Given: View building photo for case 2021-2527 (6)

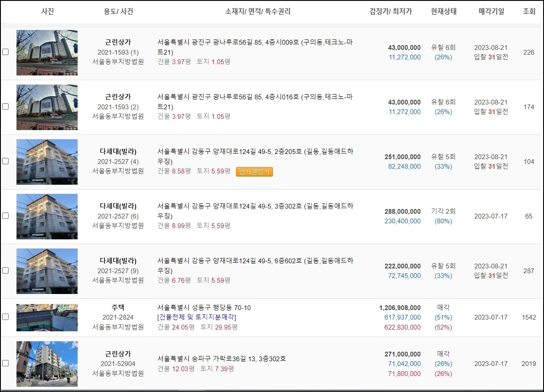Looking at the screenshot, I should (x=47, y=216).
